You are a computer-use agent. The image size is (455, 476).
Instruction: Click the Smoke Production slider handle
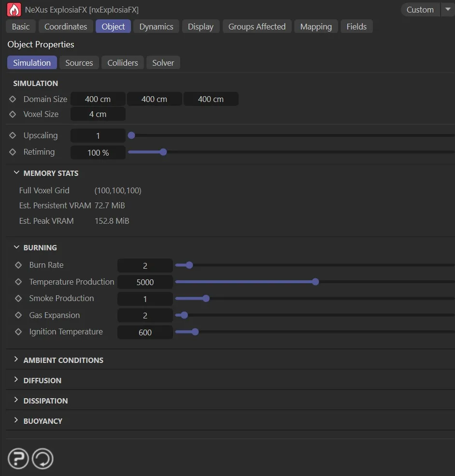[x=206, y=298]
